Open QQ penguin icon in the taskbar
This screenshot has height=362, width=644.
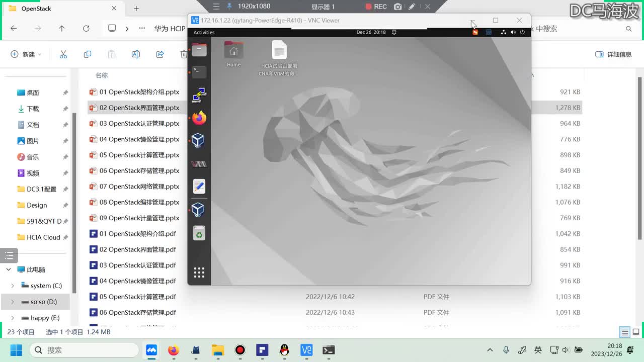pos(284,350)
